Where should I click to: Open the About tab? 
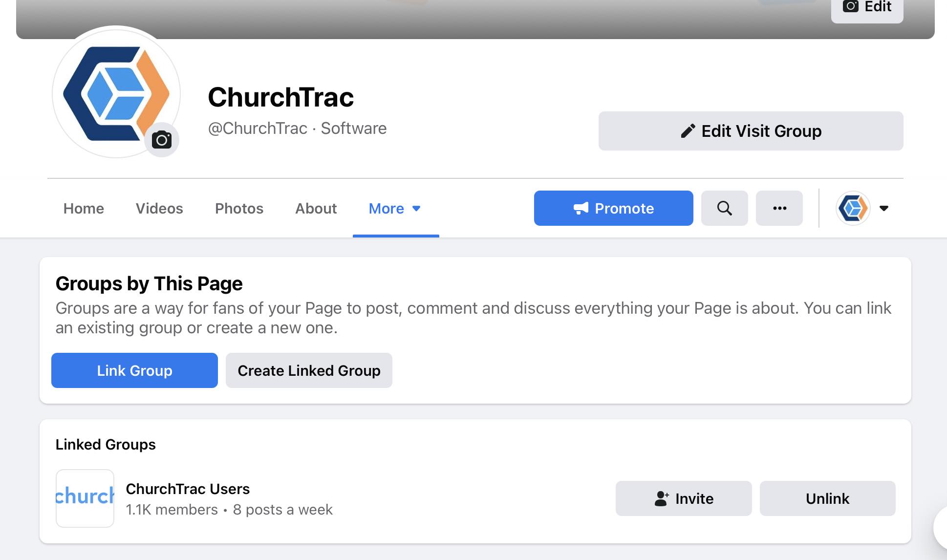316,208
